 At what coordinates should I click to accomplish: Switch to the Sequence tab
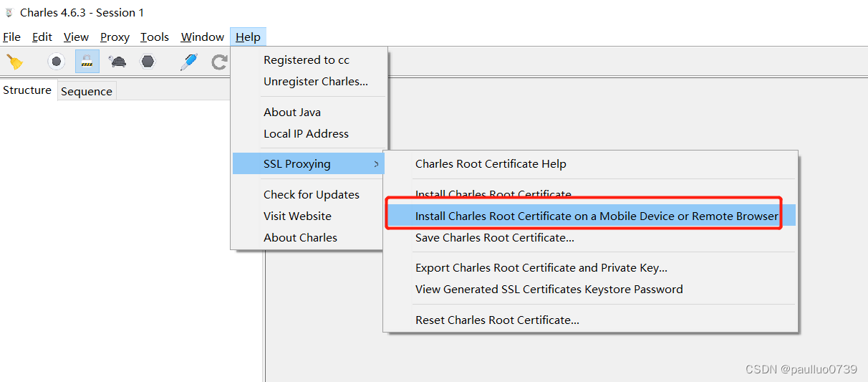87,91
